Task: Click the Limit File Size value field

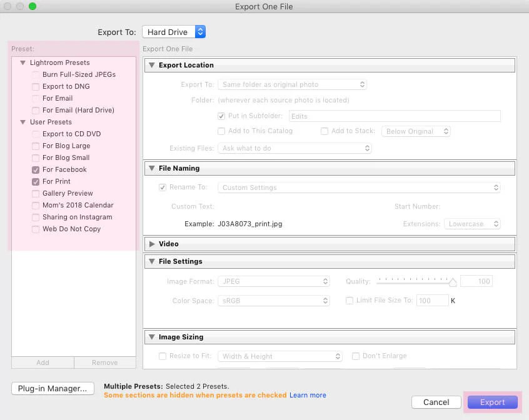Action: 433,301
